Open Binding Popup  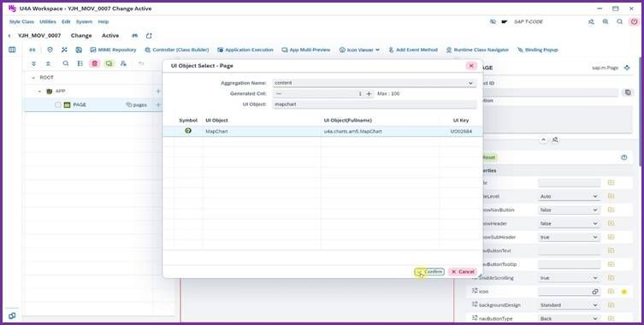(x=538, y=50)
